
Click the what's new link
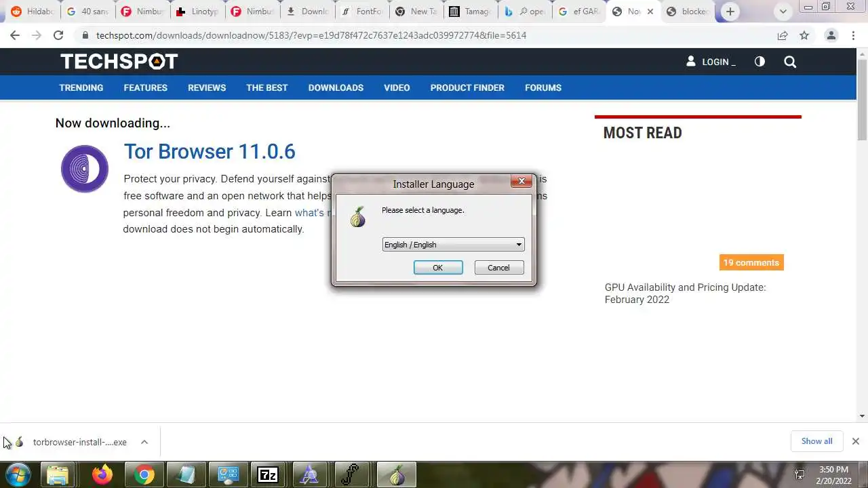(x=313, y=213)
